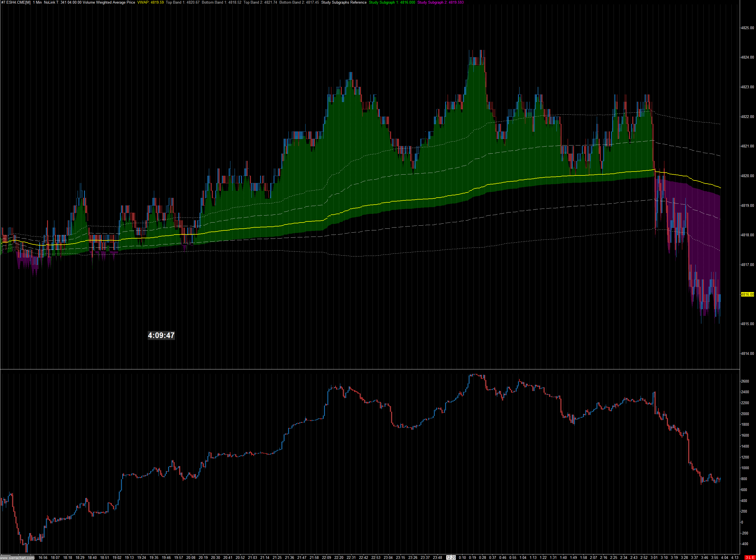The image size is (756, 560).
Task: Open the www.sierrachart.com link
Action: (x=17, y=558)
